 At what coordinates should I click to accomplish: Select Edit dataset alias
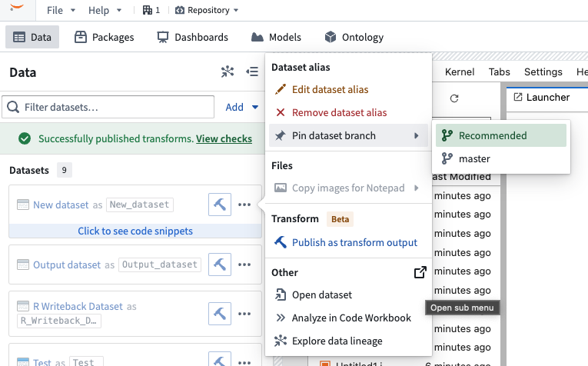pyautogui.click(x=348, y=90)
